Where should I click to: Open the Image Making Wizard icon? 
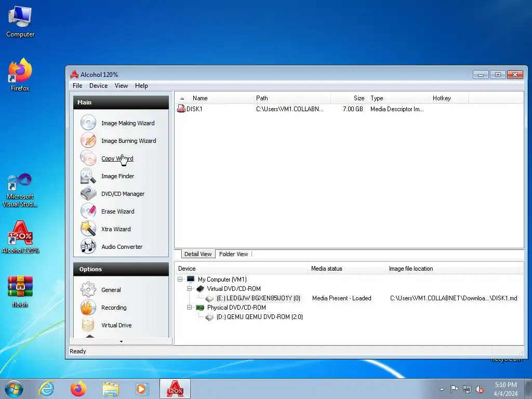click(88, 123)
